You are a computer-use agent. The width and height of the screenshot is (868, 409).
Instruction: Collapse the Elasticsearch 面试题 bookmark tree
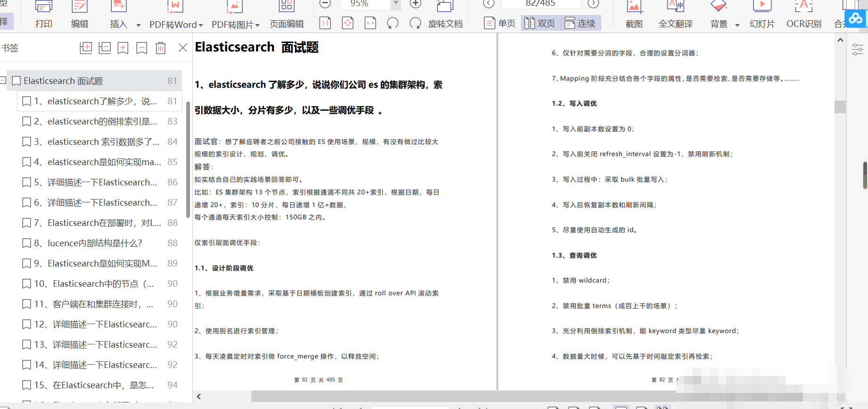pyautogui.click(x=3, y=81)
